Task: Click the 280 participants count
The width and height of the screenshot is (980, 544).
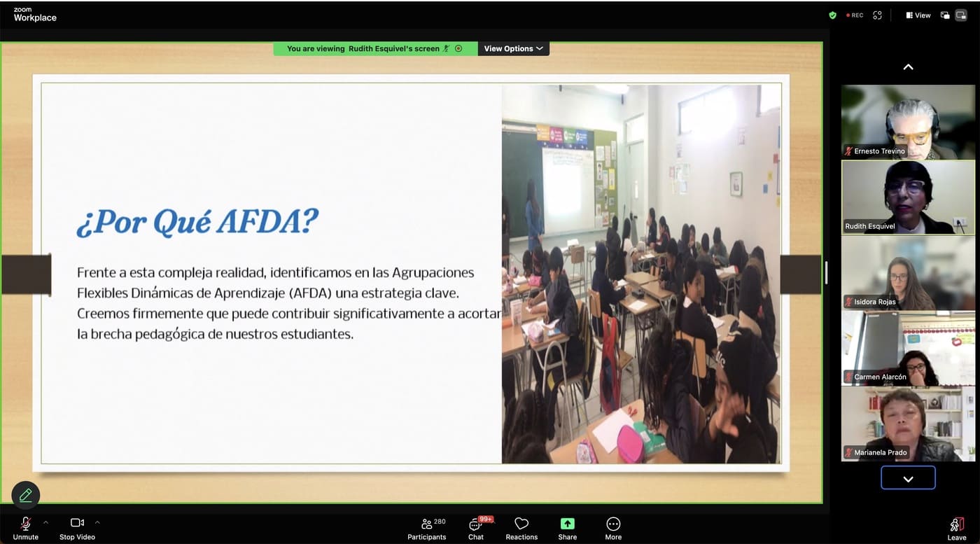Action: click(440, 522)
